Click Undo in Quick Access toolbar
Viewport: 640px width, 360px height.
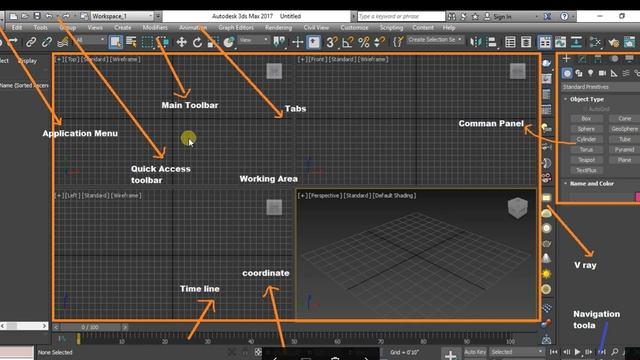49,16
